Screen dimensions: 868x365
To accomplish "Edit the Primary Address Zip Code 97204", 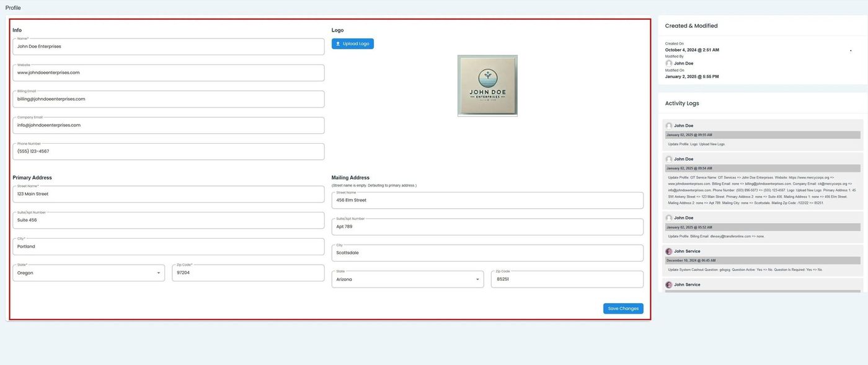I will click(x=247, y=273).
